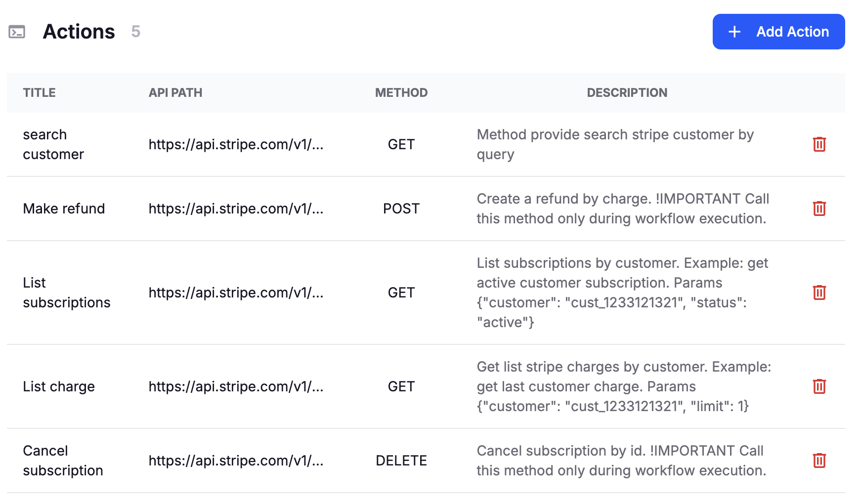Click the TITLE column header
Viewport: 860px width, 504px height.
pyautogui.click(x=39, y=93)
